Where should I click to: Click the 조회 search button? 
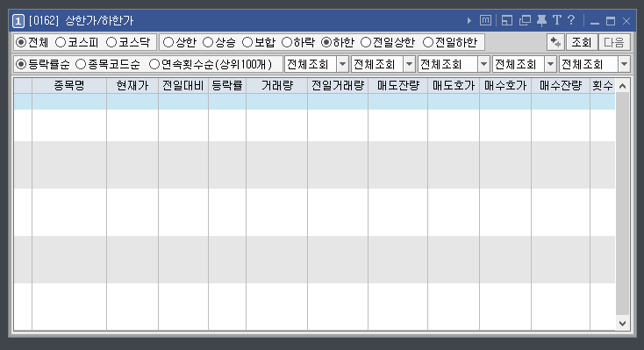click(x=582, y=42)
